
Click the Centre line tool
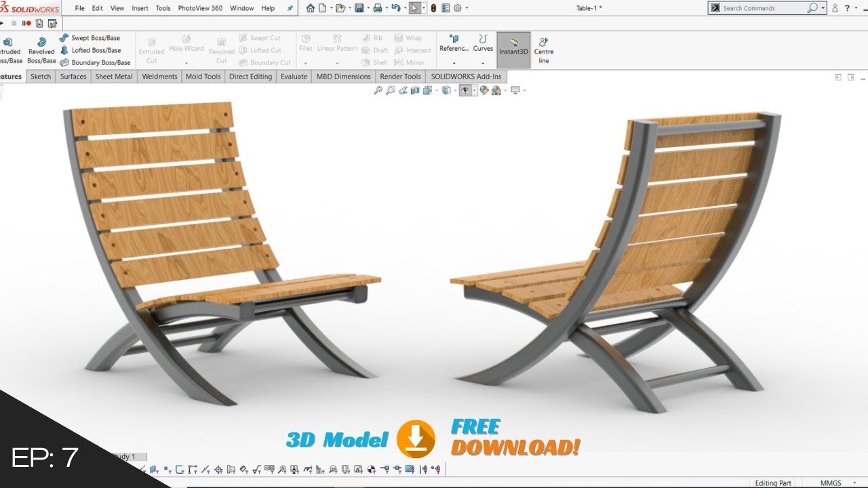pos(543,50)
